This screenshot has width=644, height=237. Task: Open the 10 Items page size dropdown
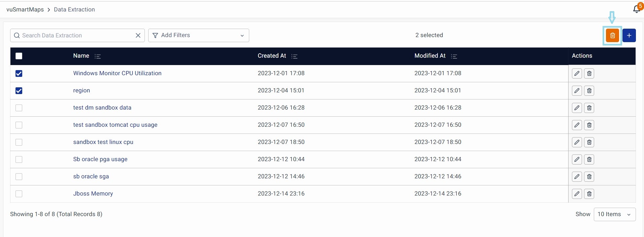(x=614, y=214)
